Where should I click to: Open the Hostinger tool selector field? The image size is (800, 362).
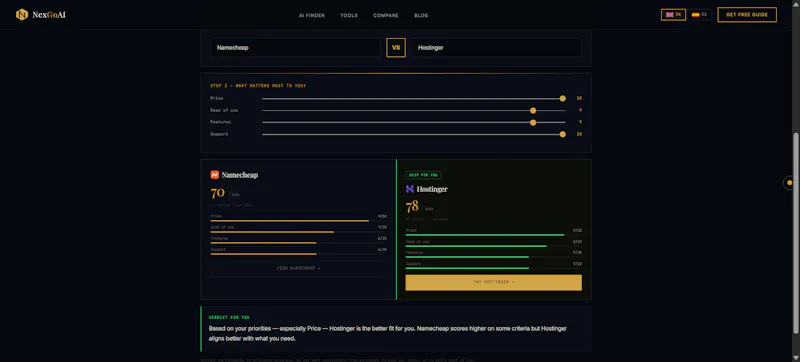click(x=496, y=47)
